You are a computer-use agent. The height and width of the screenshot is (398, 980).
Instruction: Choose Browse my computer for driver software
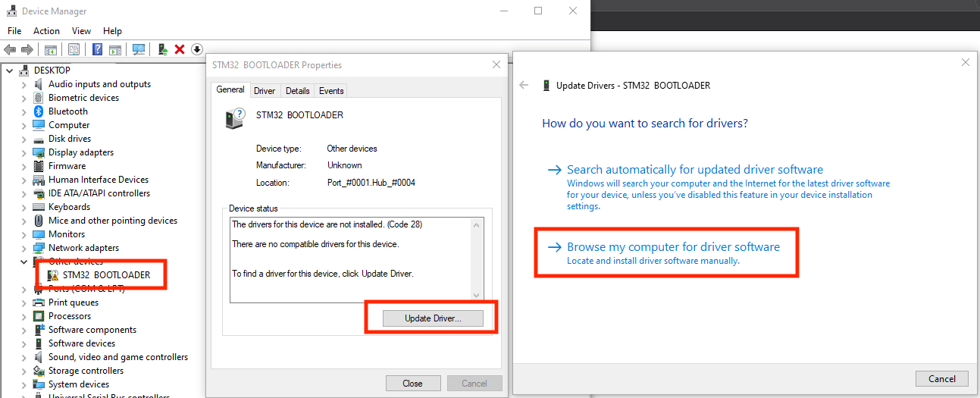click(x=673, y=247)
